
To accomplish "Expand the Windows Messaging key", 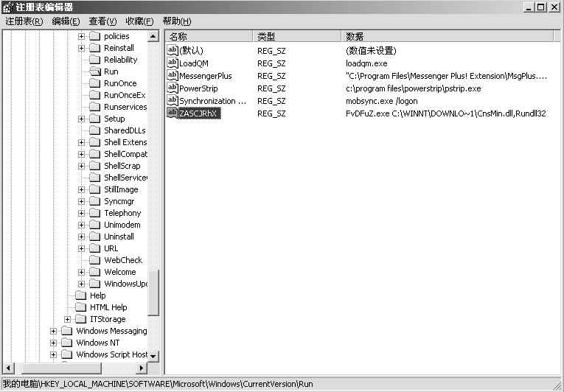I will (53, 332).
